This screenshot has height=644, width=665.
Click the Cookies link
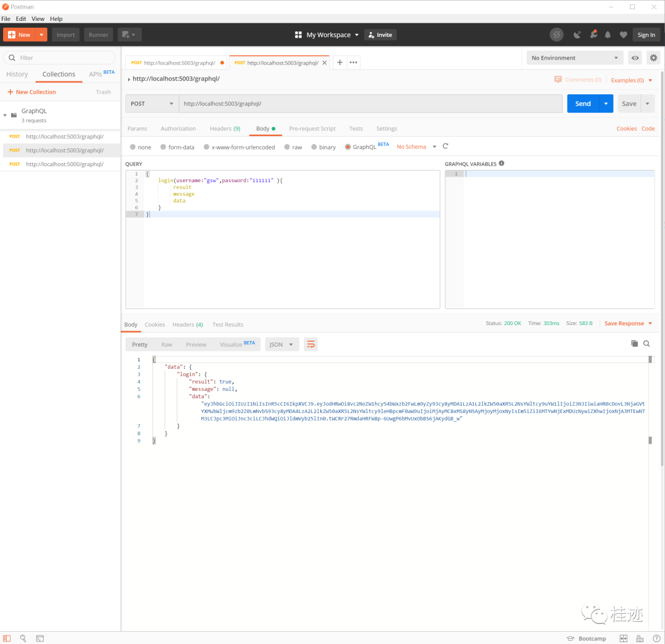pyautogui.click(x=626, y=129)
